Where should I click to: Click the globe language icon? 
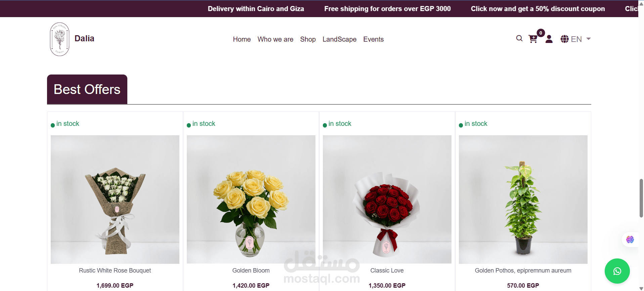click(x=564, y=39)
